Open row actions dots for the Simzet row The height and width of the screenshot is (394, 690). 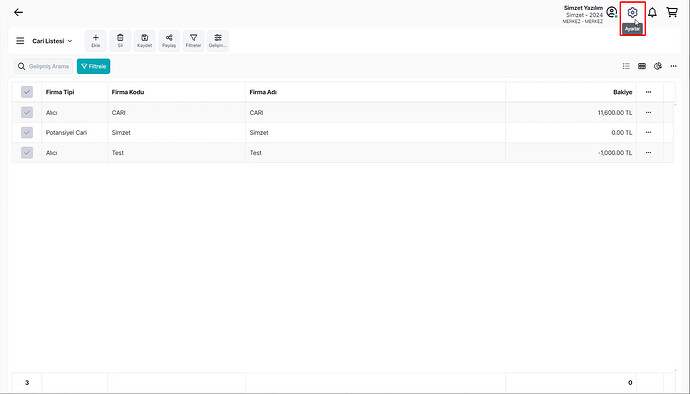click(x=648, y=133)
